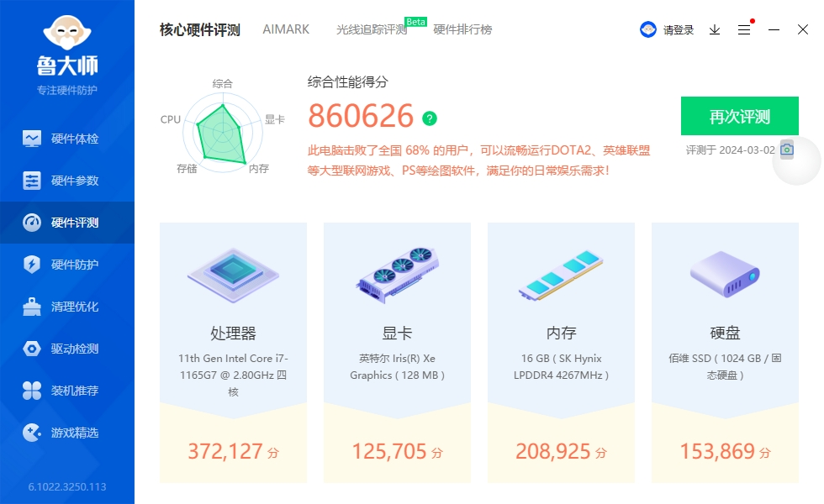Click the blue user avatar icon
This screenshot has width=824, height=504.
pos(648,29)
